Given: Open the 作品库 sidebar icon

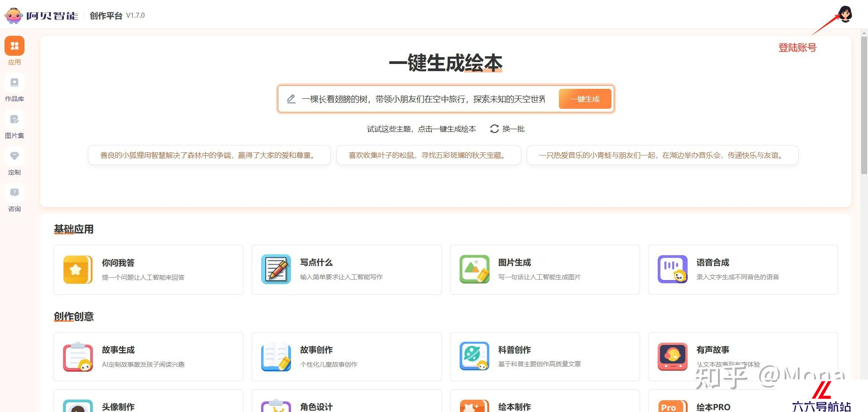Looking at the screenshot, I should (15, 82).
